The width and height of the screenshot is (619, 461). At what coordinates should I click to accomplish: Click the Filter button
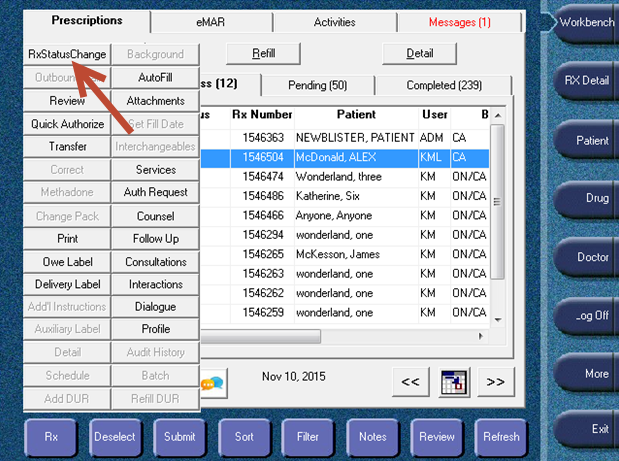308,437
